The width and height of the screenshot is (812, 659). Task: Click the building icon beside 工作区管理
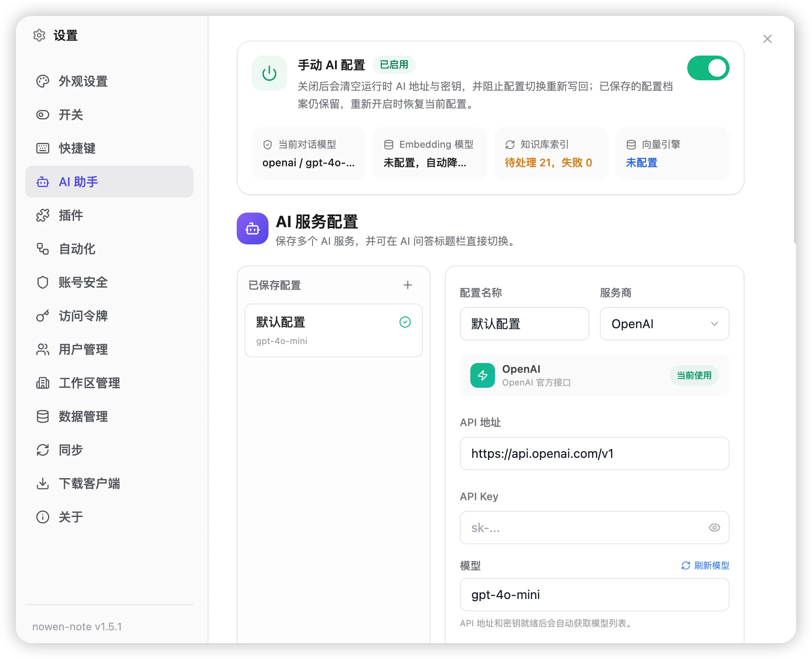coord(43,383)
